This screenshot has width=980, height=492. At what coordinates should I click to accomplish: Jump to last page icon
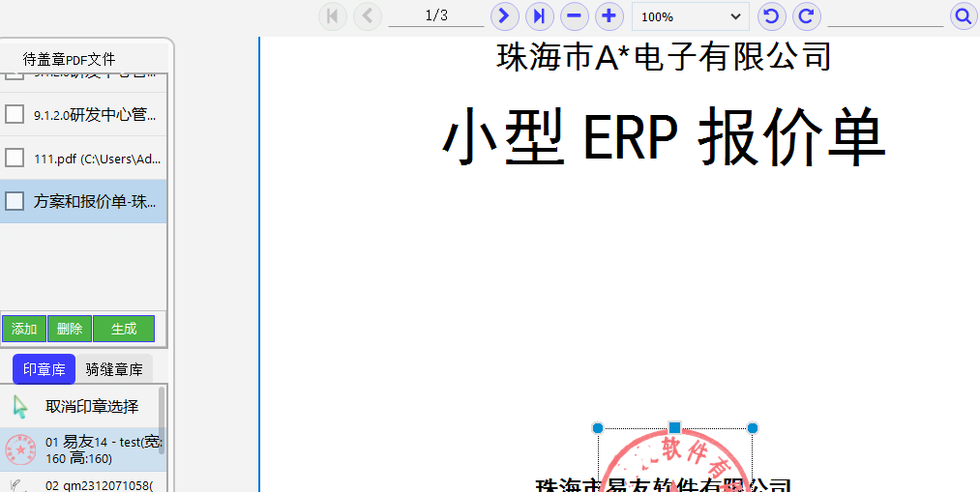click(x=540, y=16)
